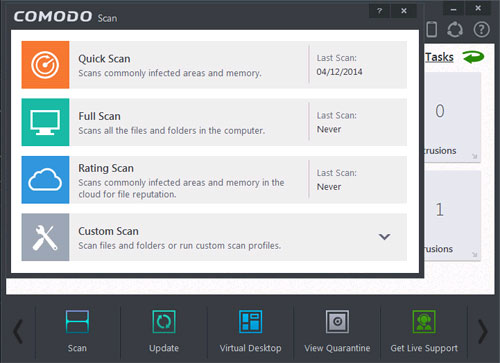Start the Rating Scan
500x363 pixels.
[214, 180]
